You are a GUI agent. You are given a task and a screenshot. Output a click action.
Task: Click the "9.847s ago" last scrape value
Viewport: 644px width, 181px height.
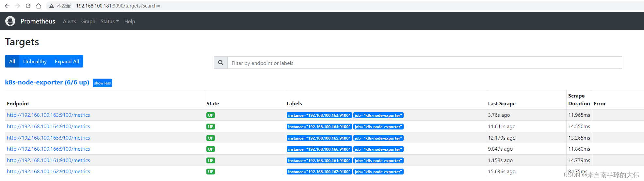500,149
